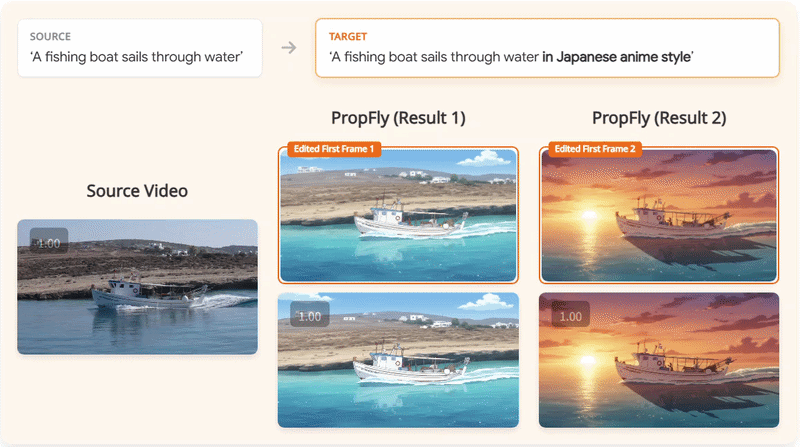Click the orange TARGET label
Image resolution: width=800 pixels, height=447 pixels.
pos(347,36)
